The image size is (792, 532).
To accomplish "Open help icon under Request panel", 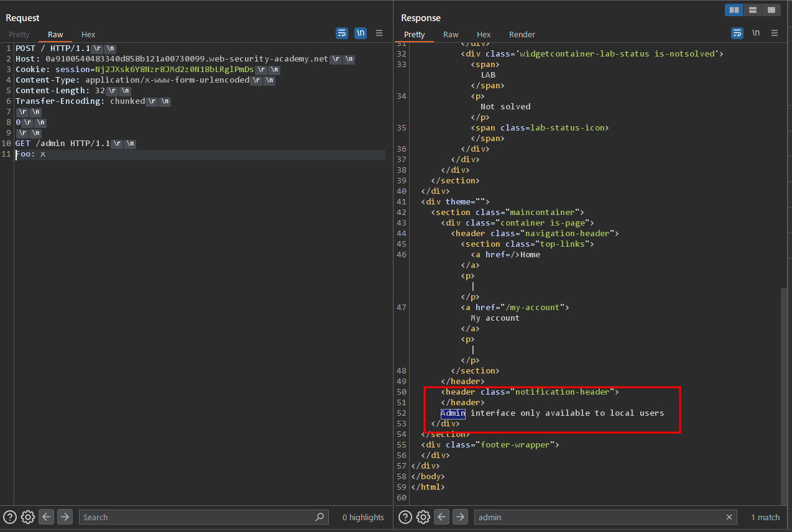I will [9, 517].
